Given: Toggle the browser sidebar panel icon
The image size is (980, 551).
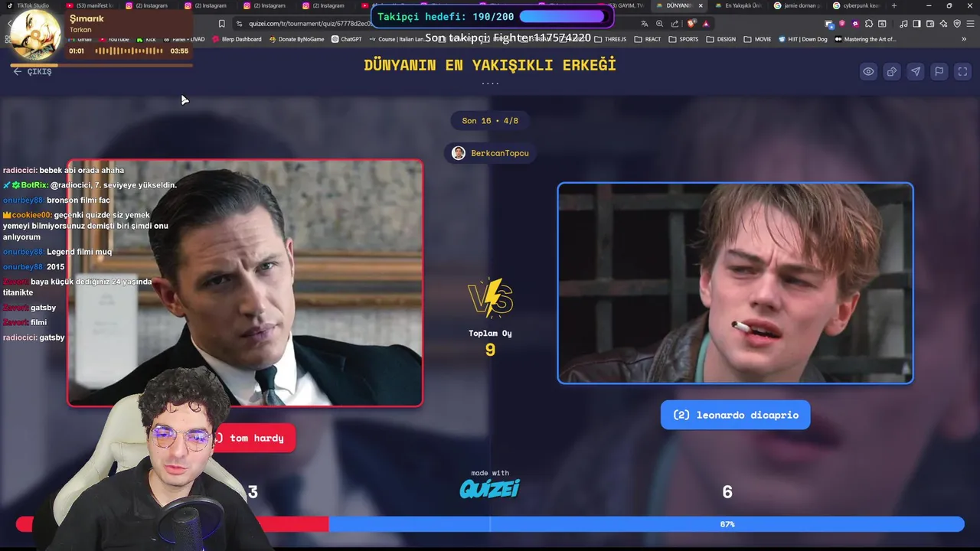Looking at the screenshot, I should coord(916,24).
